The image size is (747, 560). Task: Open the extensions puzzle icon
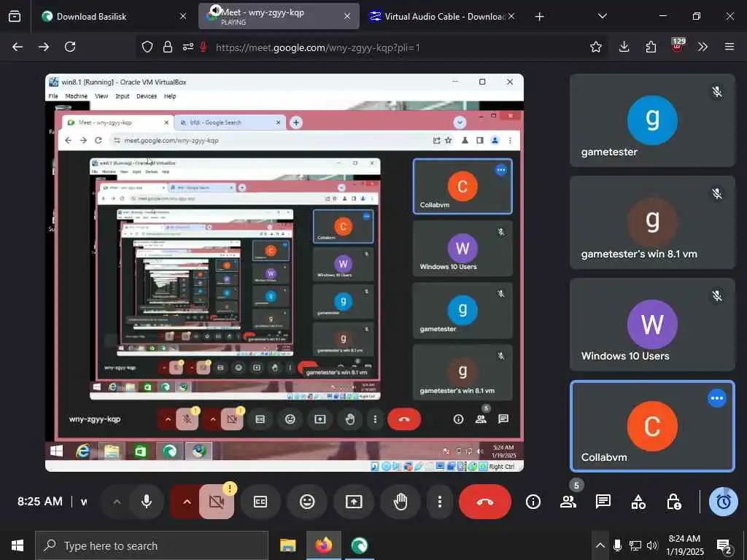pyautogui.click(x=651, y=47)
